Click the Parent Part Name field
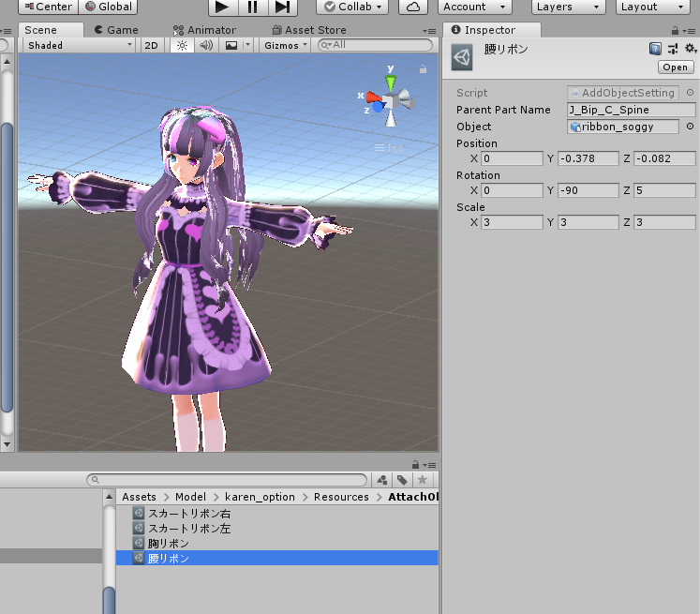This screenshot has height=614, width=700. click(631, 110)
